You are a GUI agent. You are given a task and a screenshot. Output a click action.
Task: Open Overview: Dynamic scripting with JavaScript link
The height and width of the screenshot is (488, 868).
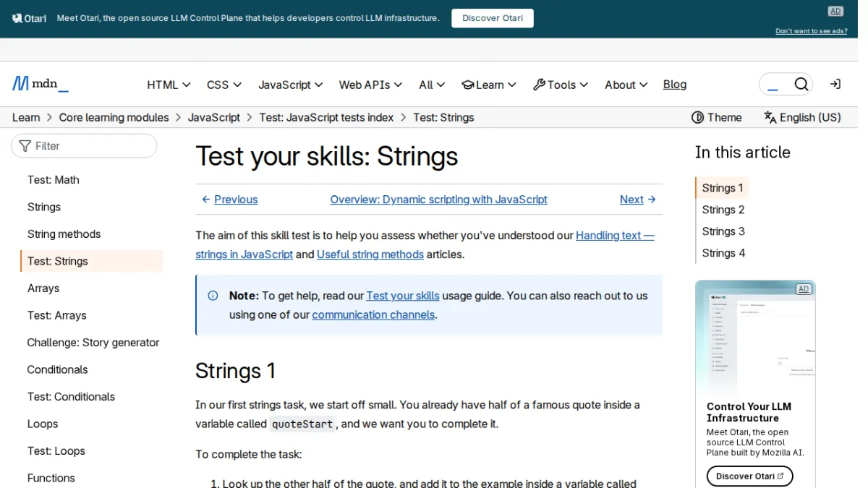click(439, 200)
